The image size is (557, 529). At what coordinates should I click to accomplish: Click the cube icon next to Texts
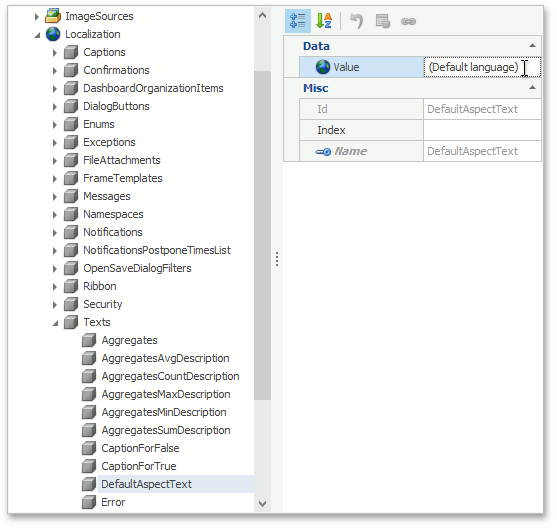click(71, 322)
